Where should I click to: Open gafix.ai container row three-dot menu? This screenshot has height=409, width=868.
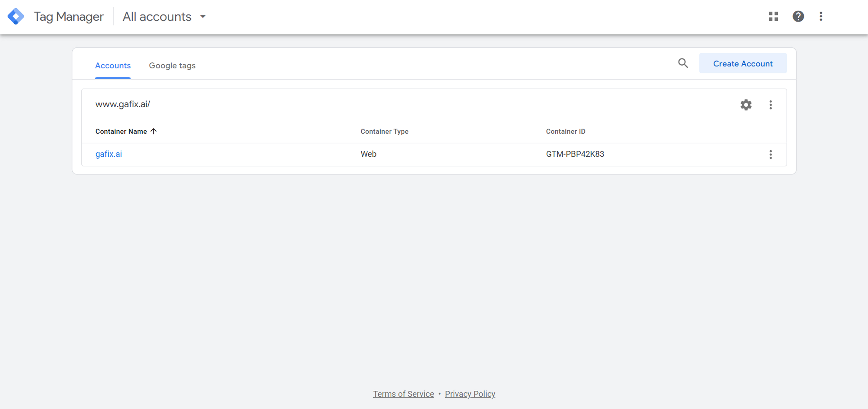point(771,155)
